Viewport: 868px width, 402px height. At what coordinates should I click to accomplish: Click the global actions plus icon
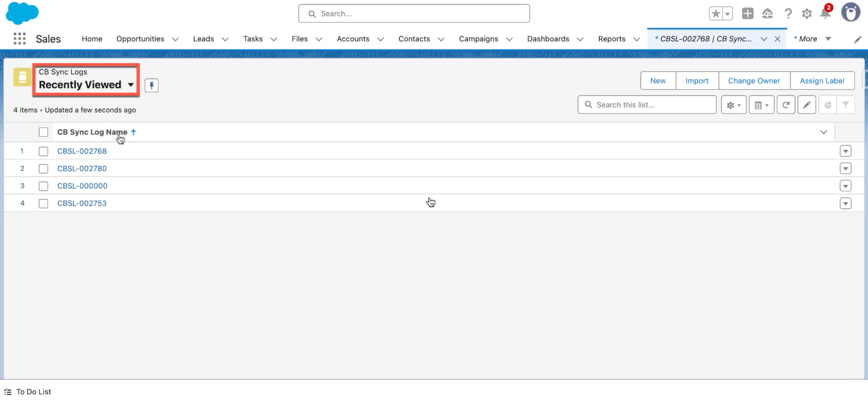[747, 14]
